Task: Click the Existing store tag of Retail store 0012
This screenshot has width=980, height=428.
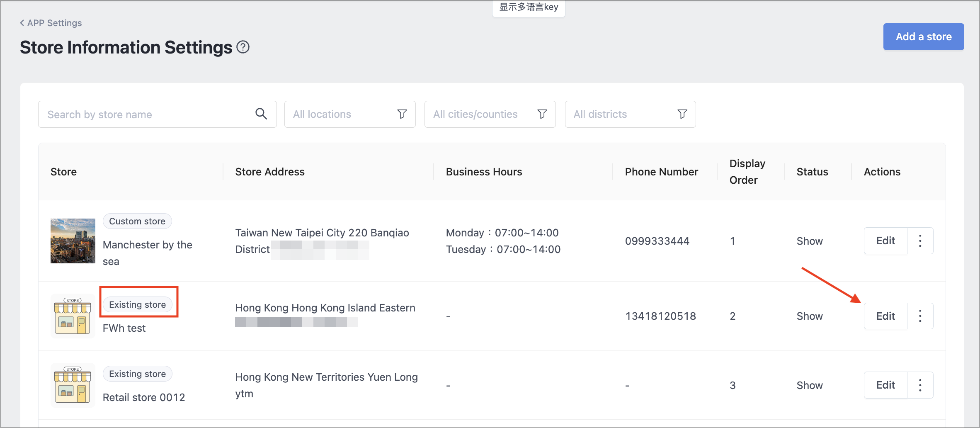Action: pos(137,374)
